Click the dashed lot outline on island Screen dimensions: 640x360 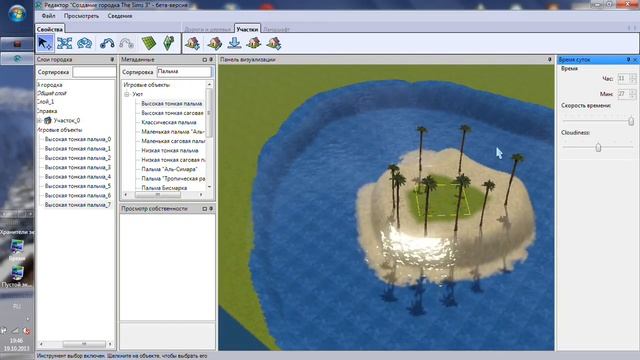click(x=443, y=200)
